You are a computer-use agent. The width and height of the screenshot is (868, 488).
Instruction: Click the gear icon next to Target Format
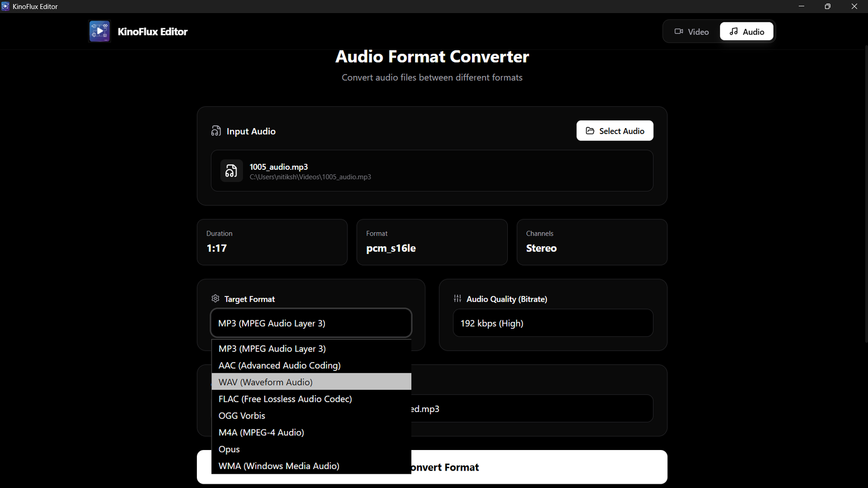pos(215,299)
